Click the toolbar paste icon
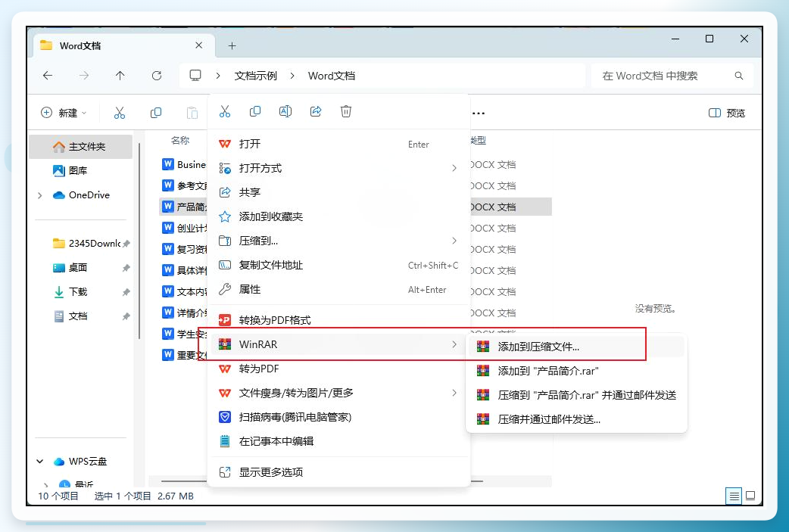The width and height of the screenshot is (789, 532). (192, 113)
